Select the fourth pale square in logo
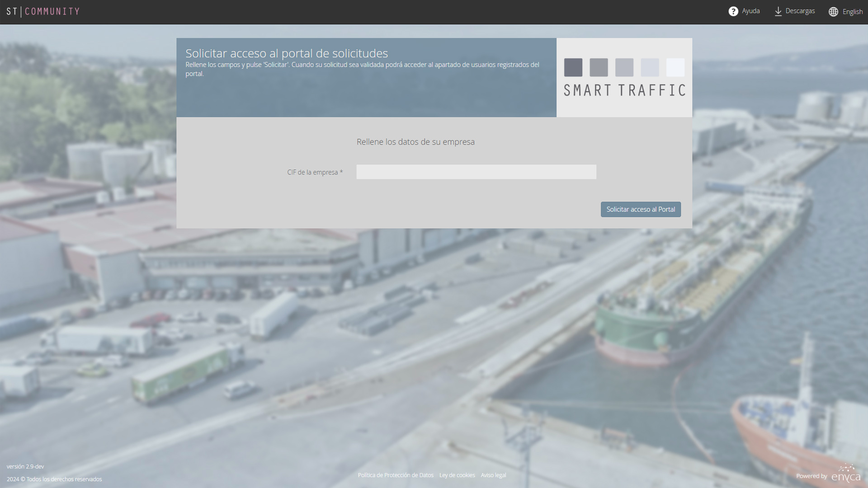868x488 pixels. click(x=650, y=67)
